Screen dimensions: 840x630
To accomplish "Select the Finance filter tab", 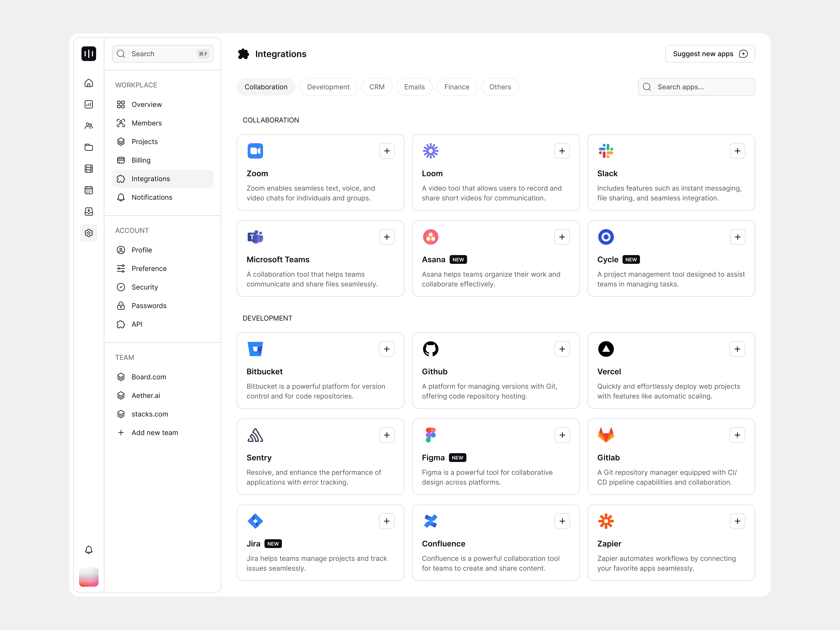I will (x=456, y=87).
